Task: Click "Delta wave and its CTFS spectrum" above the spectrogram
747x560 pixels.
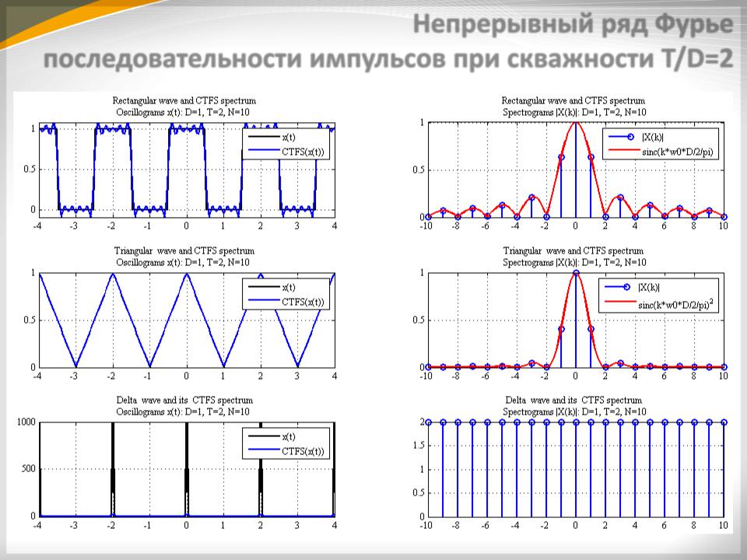Action: (x=573, y=400)
